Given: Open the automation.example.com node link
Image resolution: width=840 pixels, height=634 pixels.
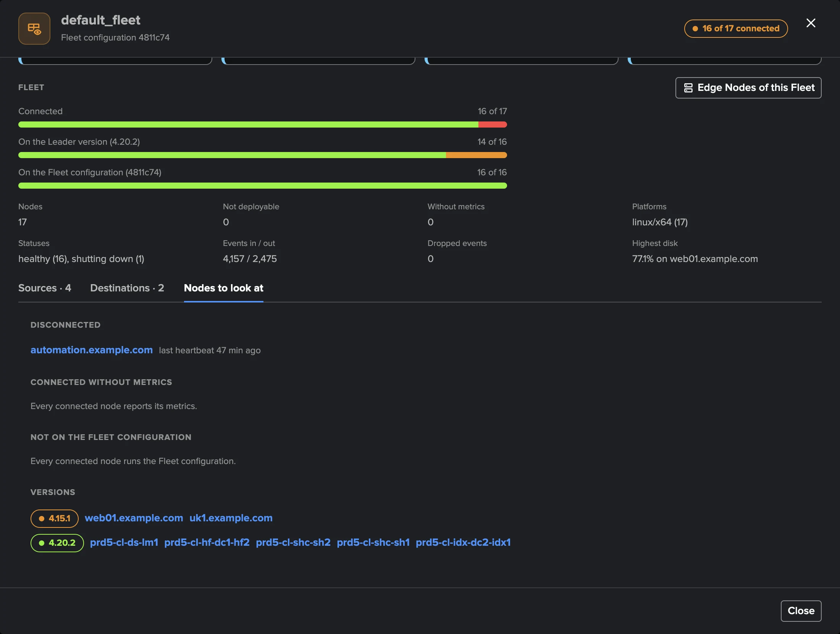Looking at the screenshot, I should point(92,350).
